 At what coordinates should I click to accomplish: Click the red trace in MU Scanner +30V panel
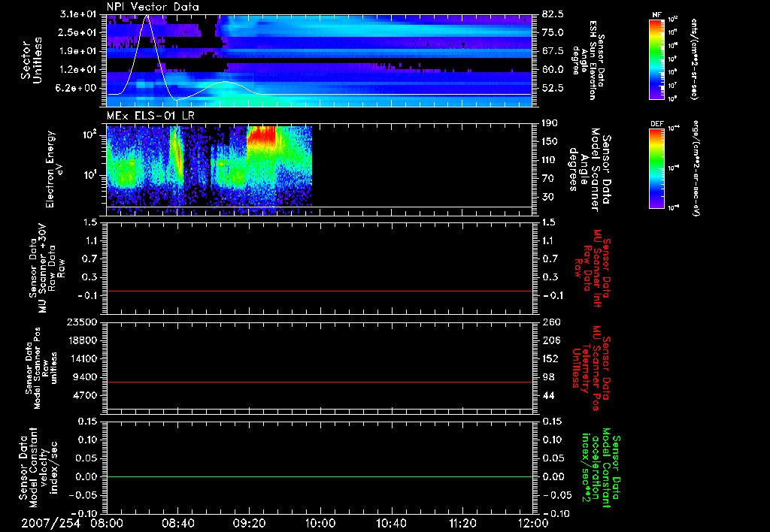pos(320,291)
